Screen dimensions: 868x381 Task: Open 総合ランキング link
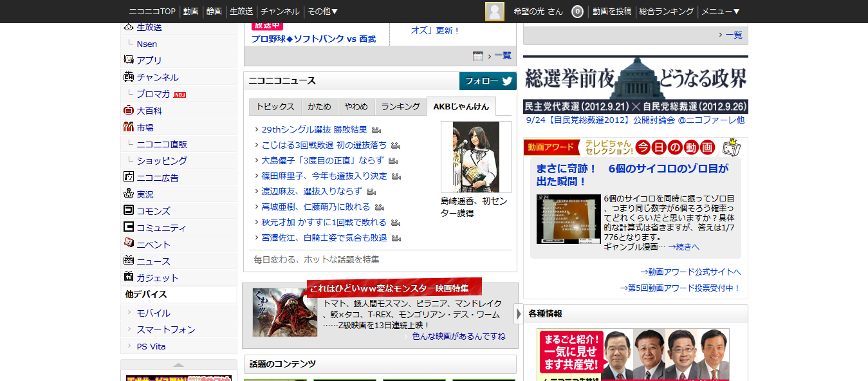(x=666, y=12)
